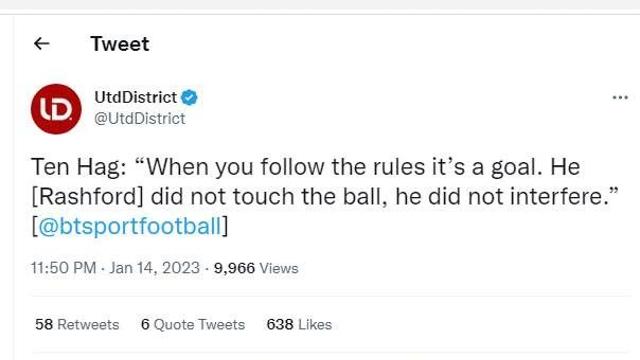This screenshot has height=360, width=640.
Task: Open the 11:50 PM timestamp link
Action: coord(63,268)
